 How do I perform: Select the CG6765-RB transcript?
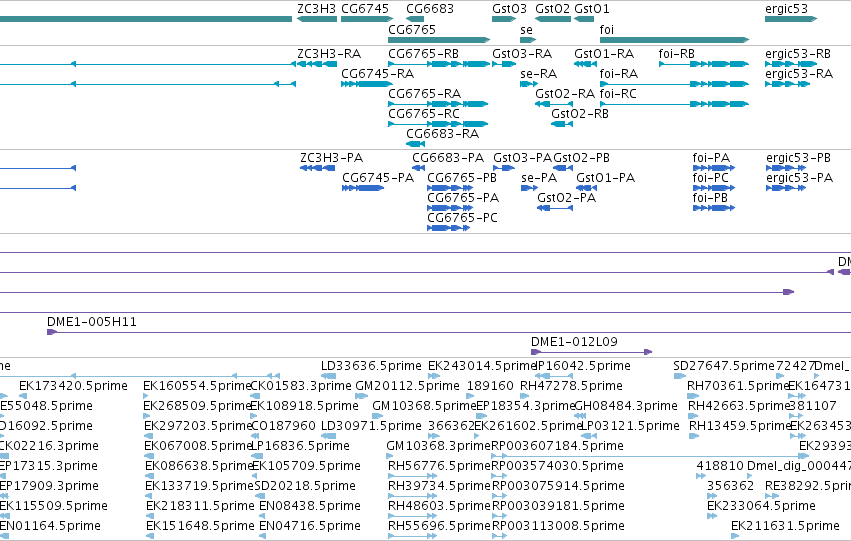click(x=439, y=64)
